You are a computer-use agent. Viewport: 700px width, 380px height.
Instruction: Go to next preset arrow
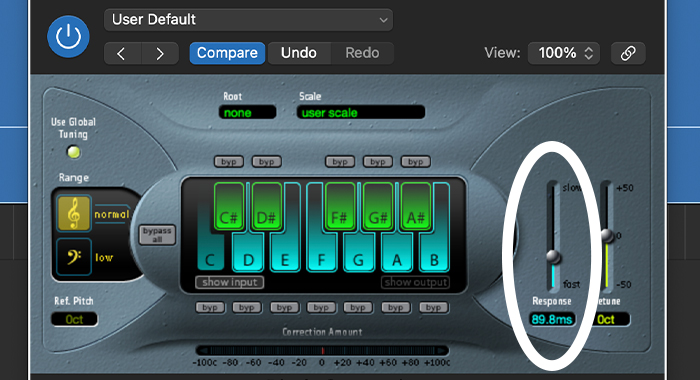160,54
